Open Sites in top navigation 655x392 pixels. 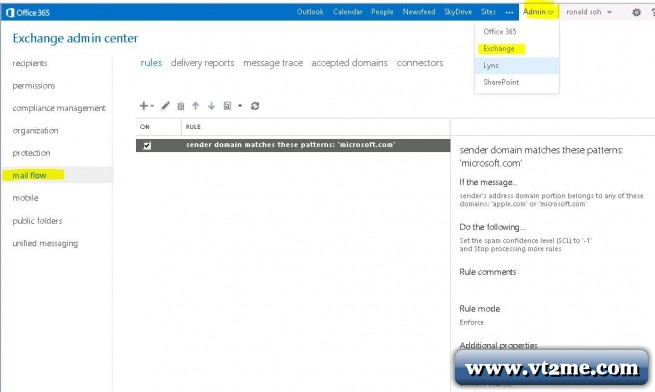click(x=488, y=12)
